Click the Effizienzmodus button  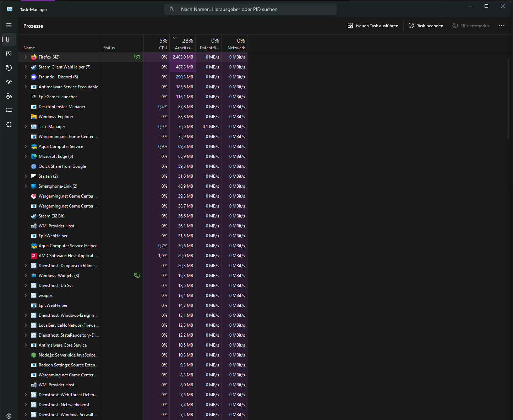[x=470, y=26]
